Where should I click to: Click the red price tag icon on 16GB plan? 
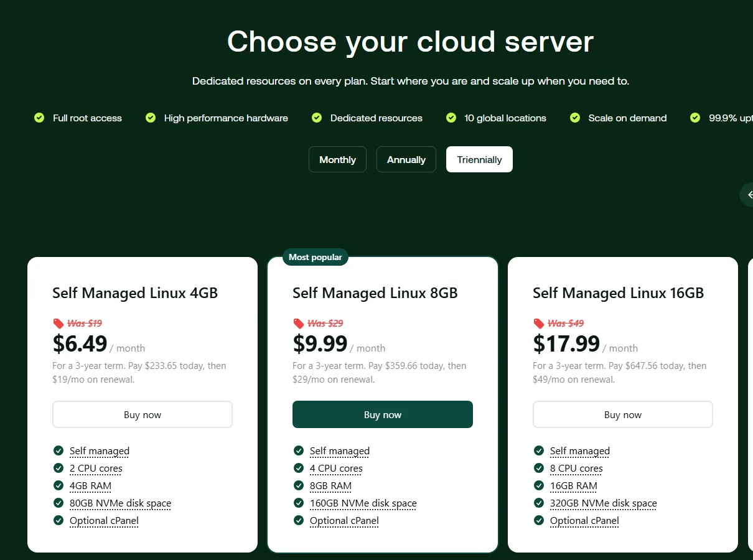click(x=539, y=324)
